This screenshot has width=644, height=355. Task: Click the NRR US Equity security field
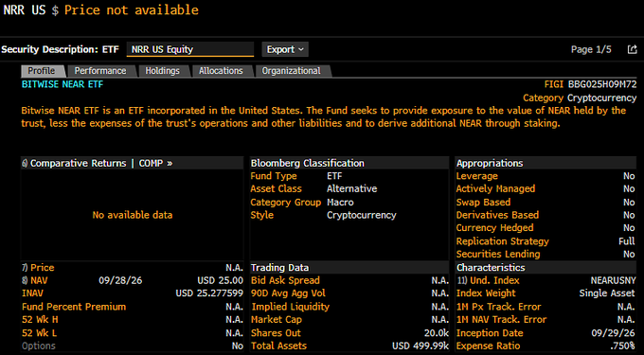tap(190, 49)
